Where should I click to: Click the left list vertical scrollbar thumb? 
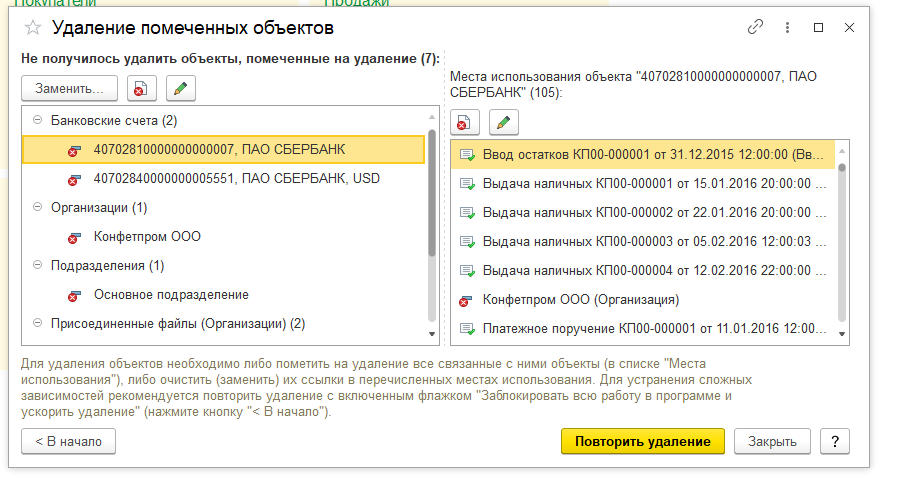pos(432,193)
